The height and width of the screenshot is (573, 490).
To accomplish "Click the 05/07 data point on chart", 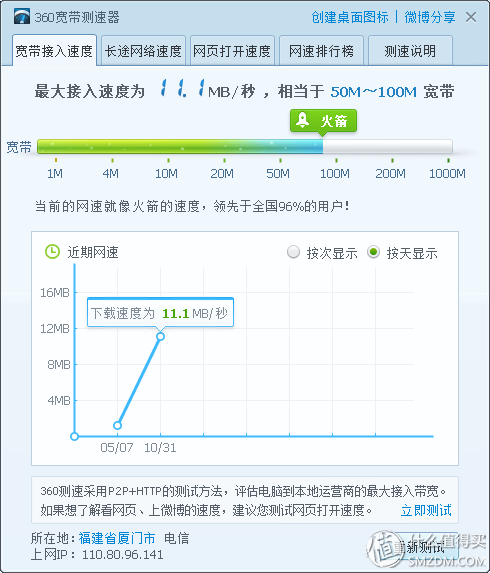I will tap(117, 425).
